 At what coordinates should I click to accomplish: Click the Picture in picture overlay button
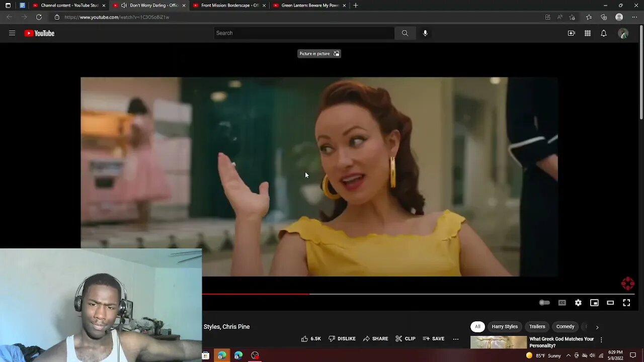coord(319,53)
